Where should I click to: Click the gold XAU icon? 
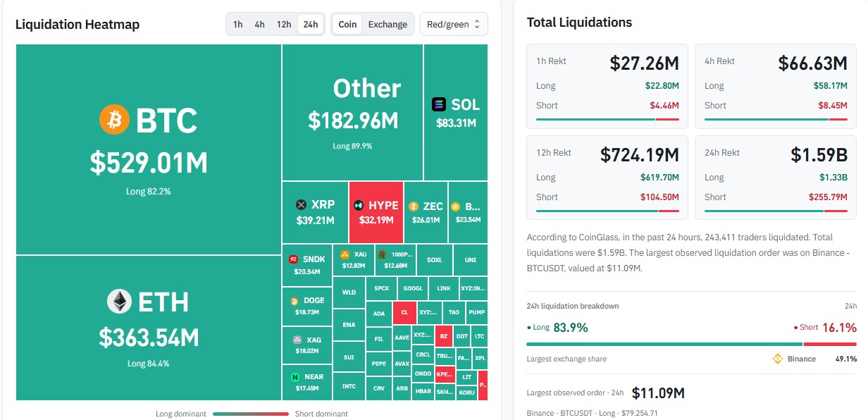pyautogui.click(x=345, y=254)
